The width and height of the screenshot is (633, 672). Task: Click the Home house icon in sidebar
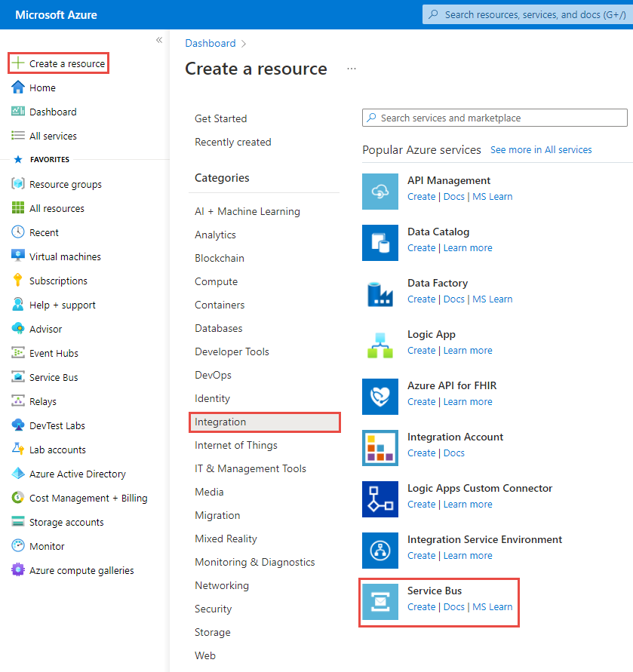[18, 87]
